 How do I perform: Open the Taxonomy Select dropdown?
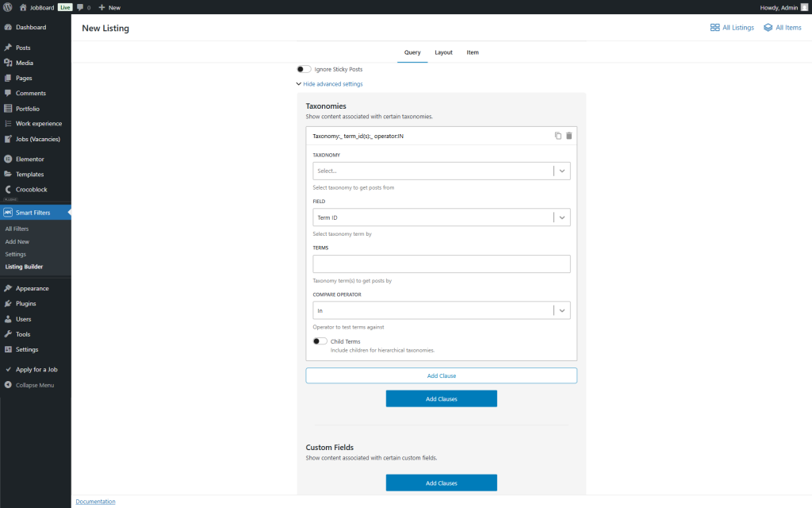[x=441, y=171]
